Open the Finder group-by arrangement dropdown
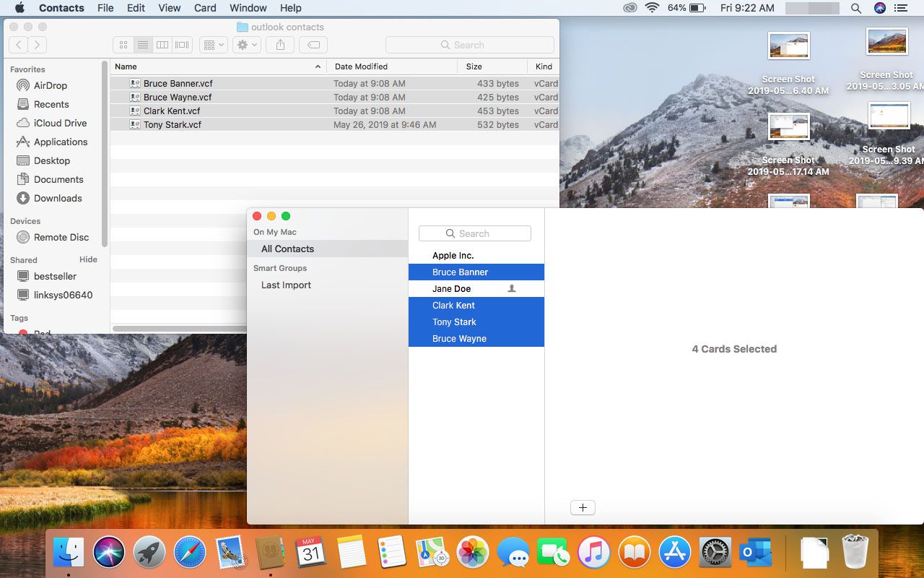This screenshot has width=924, height=578. coord(213,45)
